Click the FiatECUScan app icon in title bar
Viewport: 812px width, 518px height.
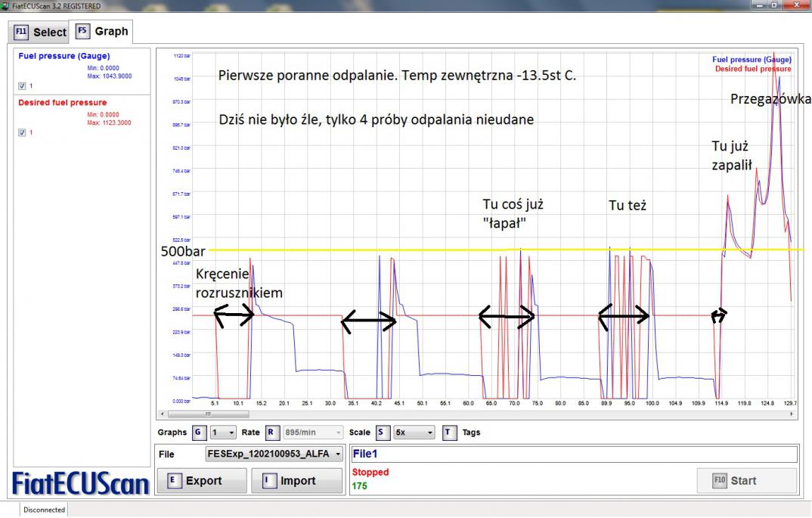point(5,6)
